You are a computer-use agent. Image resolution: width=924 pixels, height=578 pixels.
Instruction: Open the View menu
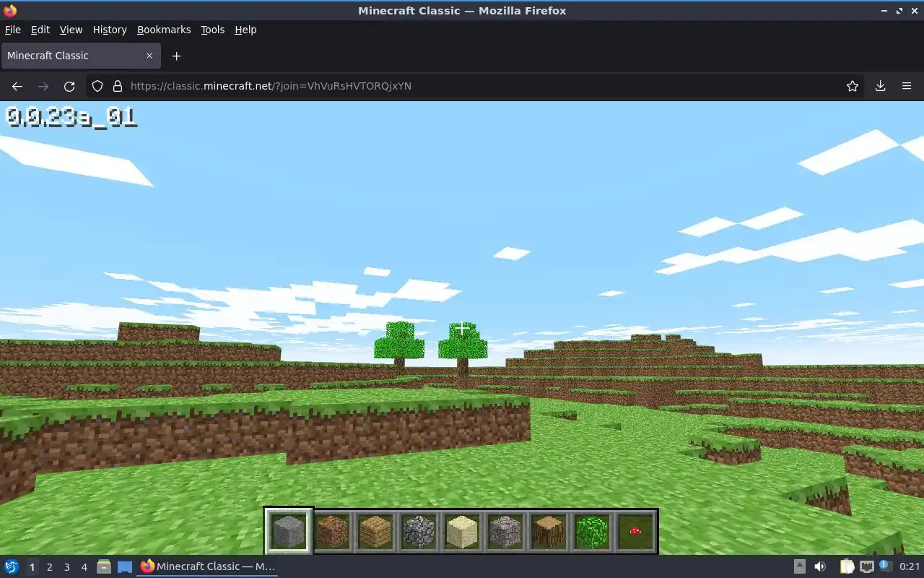point(71,30)
